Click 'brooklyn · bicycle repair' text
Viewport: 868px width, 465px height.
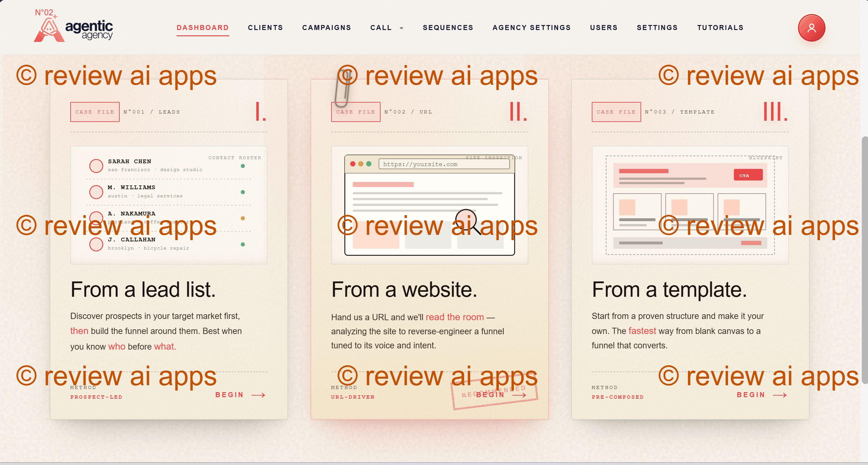coord(148,248)
